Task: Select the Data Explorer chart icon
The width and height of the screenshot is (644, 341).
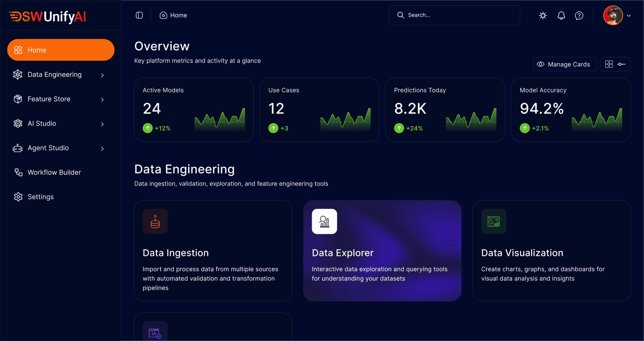Action: (324, 221)
